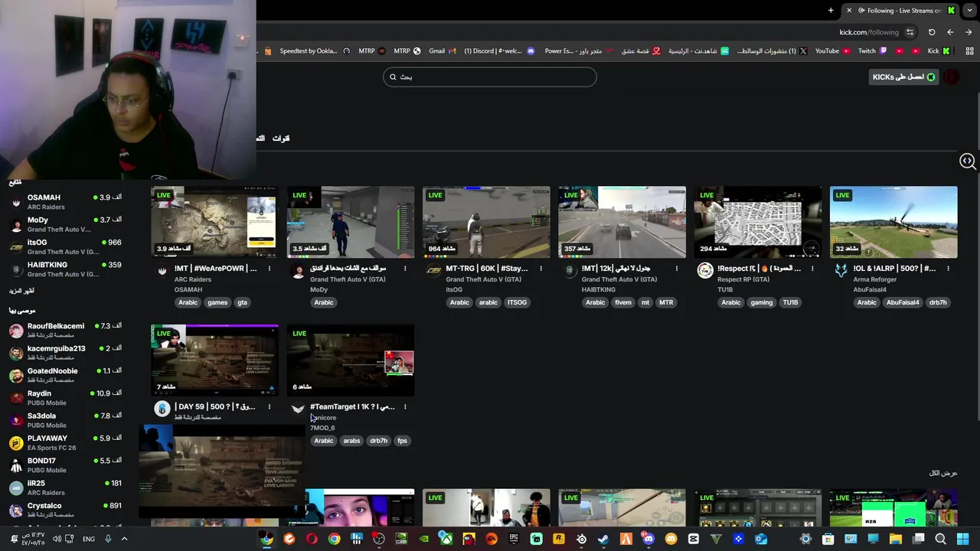Select the fps tag under 7MOD_6

402,441
